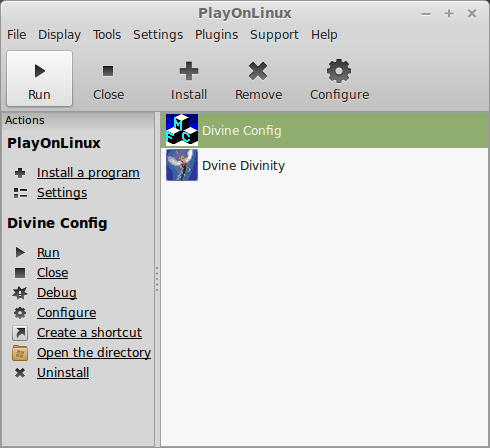Click the Uninstall link in the sidebar
This screenshot has height=448, width=490.
(x=63, y=373)
